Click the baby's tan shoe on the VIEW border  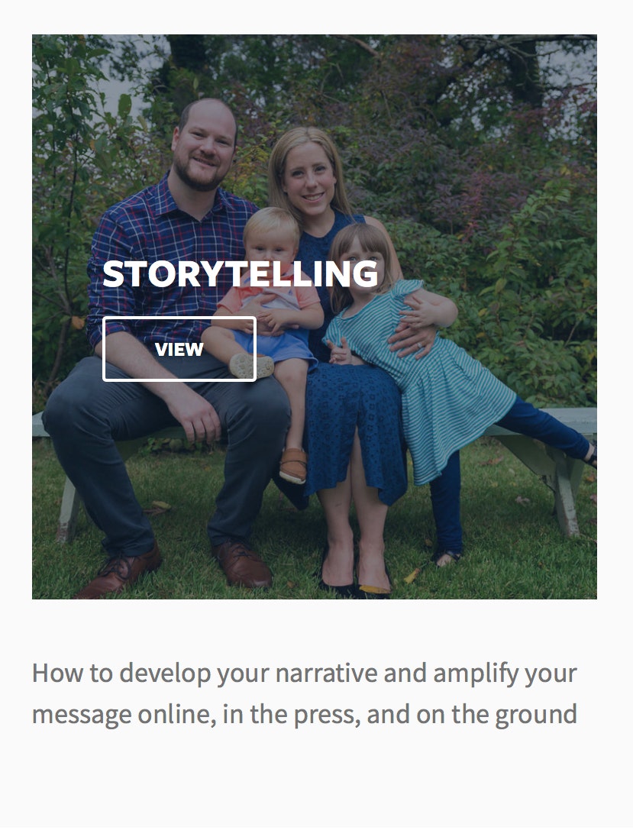(x=251, y=366)
